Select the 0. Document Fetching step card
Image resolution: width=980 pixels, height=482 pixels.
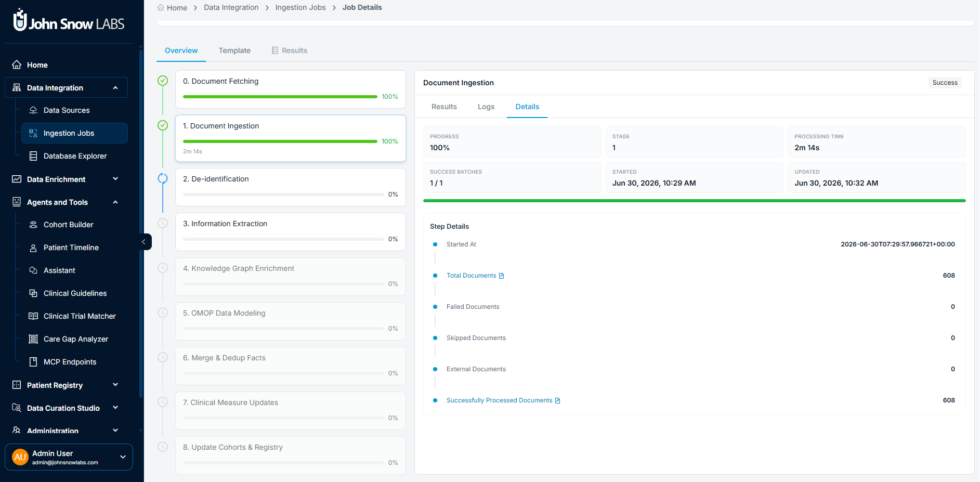[x=291, y=89]
